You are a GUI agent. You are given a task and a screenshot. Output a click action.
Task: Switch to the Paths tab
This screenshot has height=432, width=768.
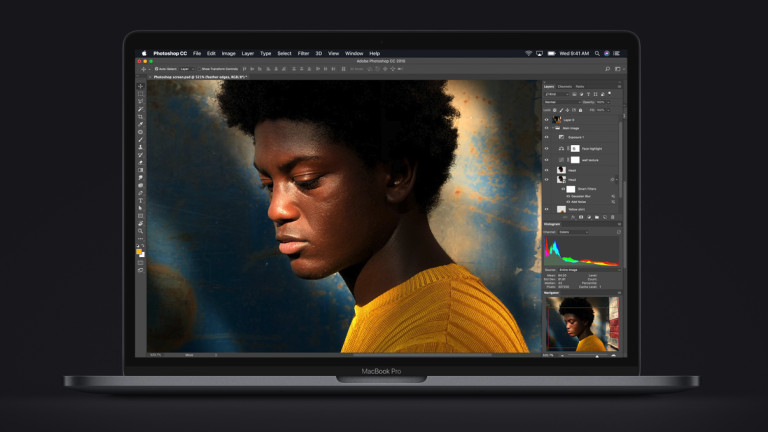coord(580,86)
